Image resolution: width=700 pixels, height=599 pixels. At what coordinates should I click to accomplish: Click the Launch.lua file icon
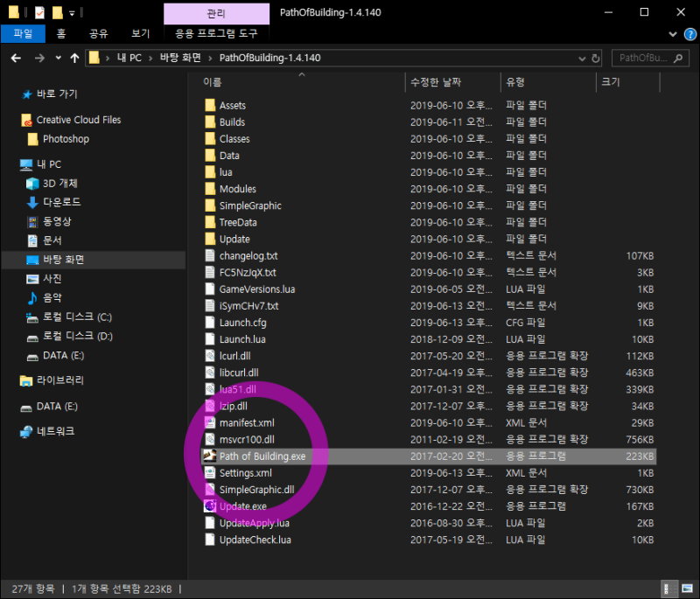[x=210, y=339]
